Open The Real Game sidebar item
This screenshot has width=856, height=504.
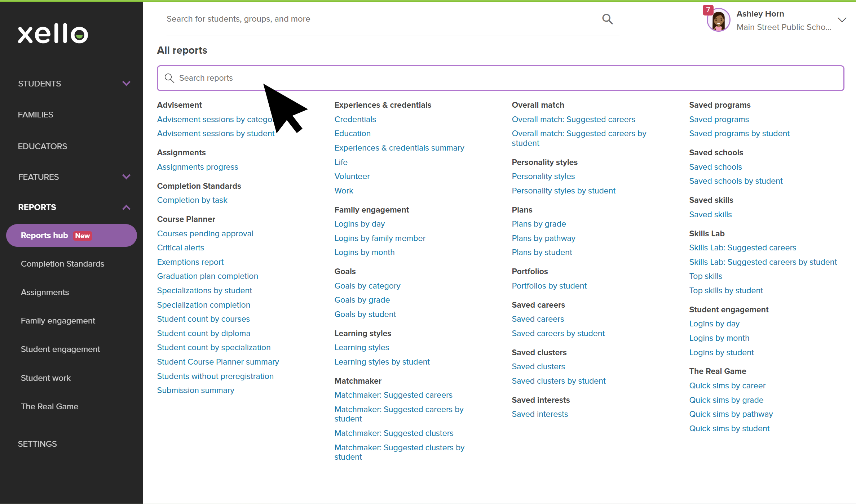[x=49, y=406]
